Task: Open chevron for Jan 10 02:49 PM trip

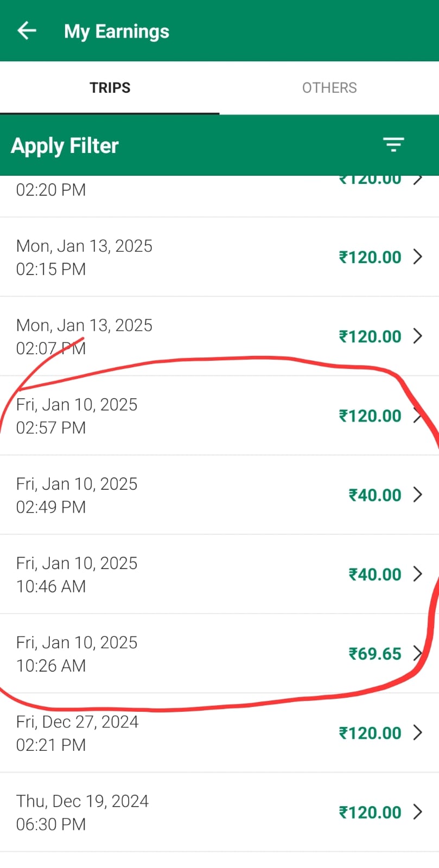Action: tap(417, 495)
